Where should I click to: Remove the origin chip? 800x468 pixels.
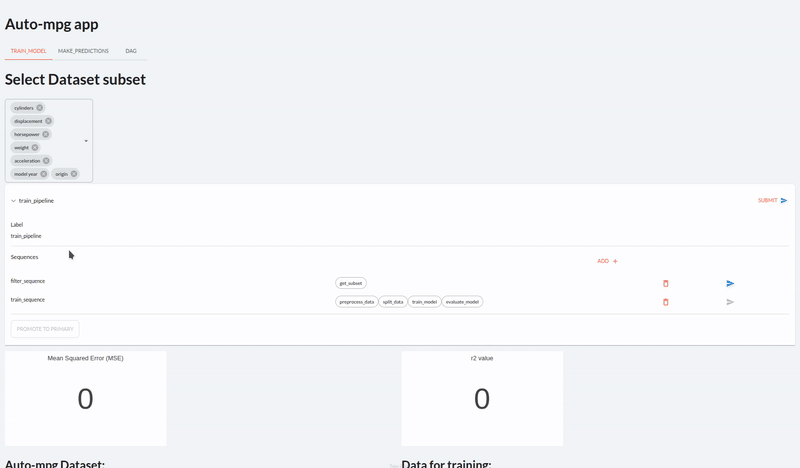pos(74,174)
